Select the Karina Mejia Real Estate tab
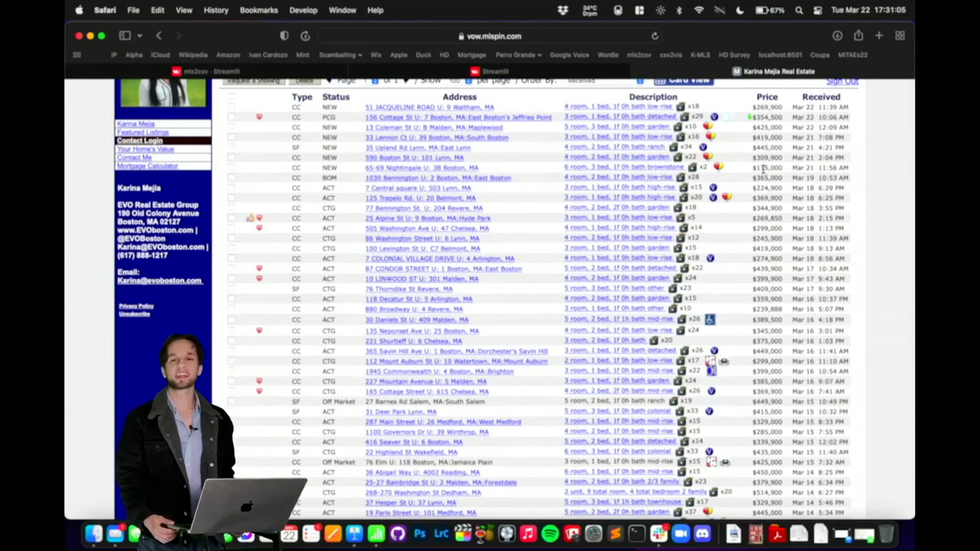 click(773, 71)
